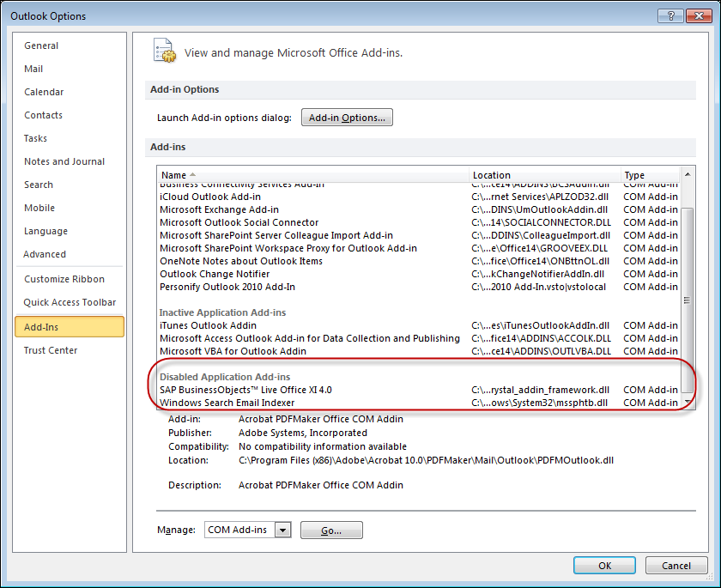
Task: Select SharePoint Workspace Proxy for Outlook Add-in
Action: 419,248
